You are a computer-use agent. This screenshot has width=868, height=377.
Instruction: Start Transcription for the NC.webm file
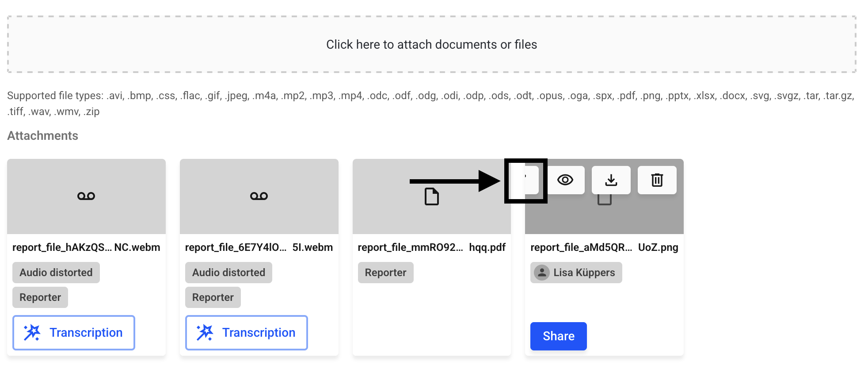(x=74, y=333)
